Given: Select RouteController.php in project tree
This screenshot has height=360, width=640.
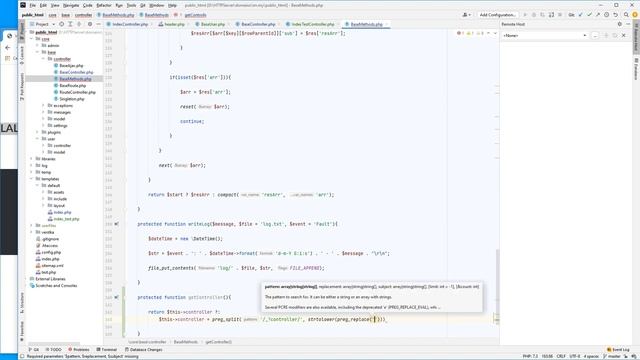Looking at the screenshot, I should pos(77,92).
